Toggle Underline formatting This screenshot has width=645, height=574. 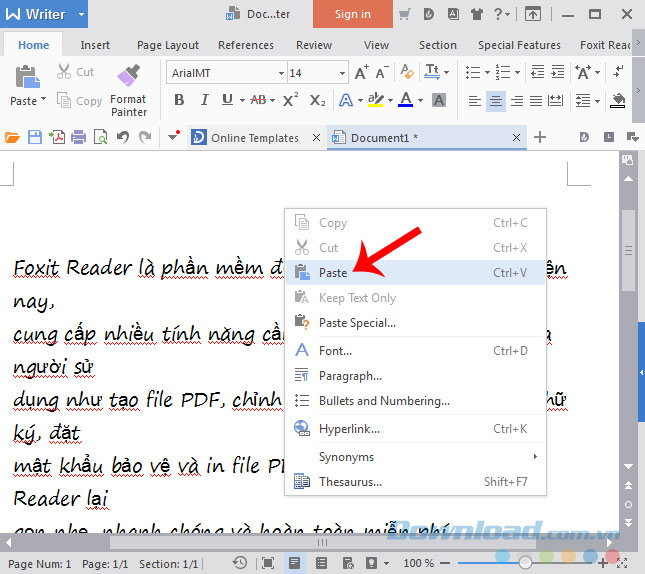[227, 100]
